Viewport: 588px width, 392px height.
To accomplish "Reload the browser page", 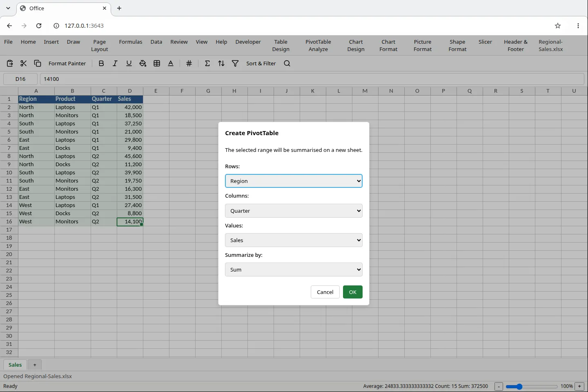I will tap(39, 26).
